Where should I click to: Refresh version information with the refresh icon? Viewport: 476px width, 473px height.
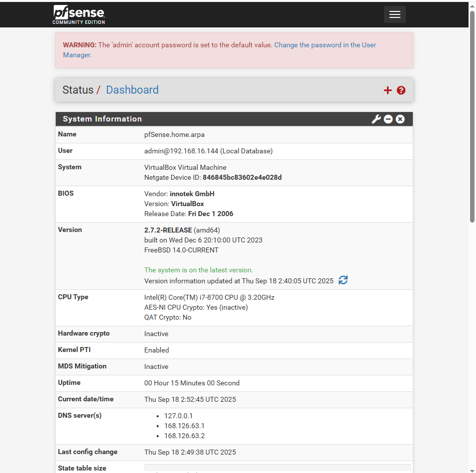[x=343, y=280]
